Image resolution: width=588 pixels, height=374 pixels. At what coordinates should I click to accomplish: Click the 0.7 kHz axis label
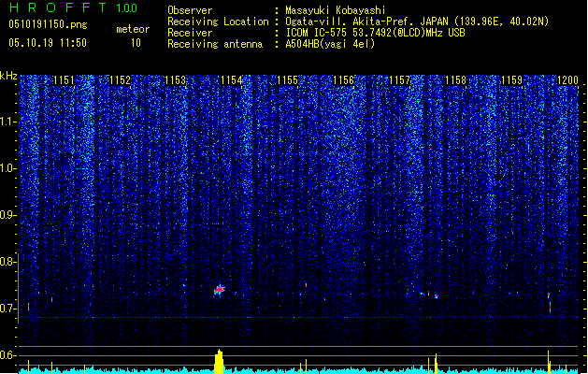(7, 309)
